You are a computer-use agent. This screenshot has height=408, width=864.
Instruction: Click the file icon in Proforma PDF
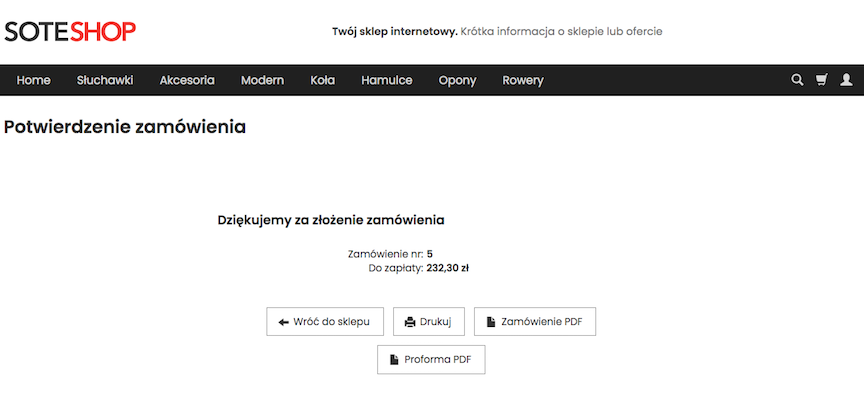(393, 360)
